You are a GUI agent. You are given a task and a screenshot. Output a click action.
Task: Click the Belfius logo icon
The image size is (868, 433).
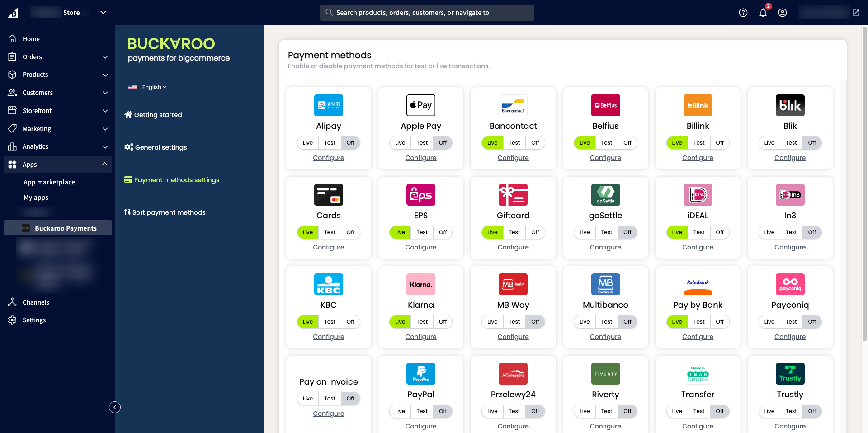coord(605,105)
